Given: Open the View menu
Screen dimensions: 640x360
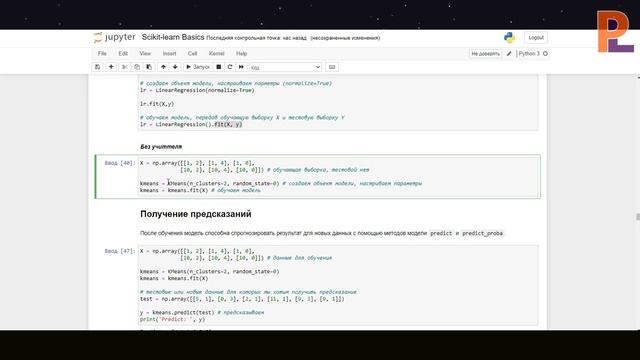Looking at the screenshot, I should 145,53.
